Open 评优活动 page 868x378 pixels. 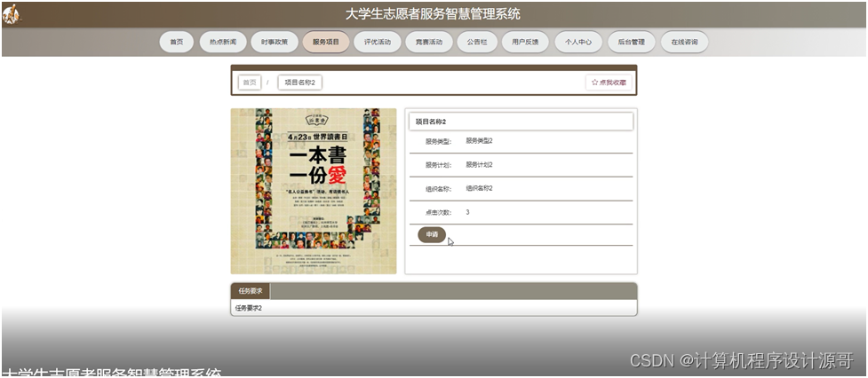coord(378,42)
